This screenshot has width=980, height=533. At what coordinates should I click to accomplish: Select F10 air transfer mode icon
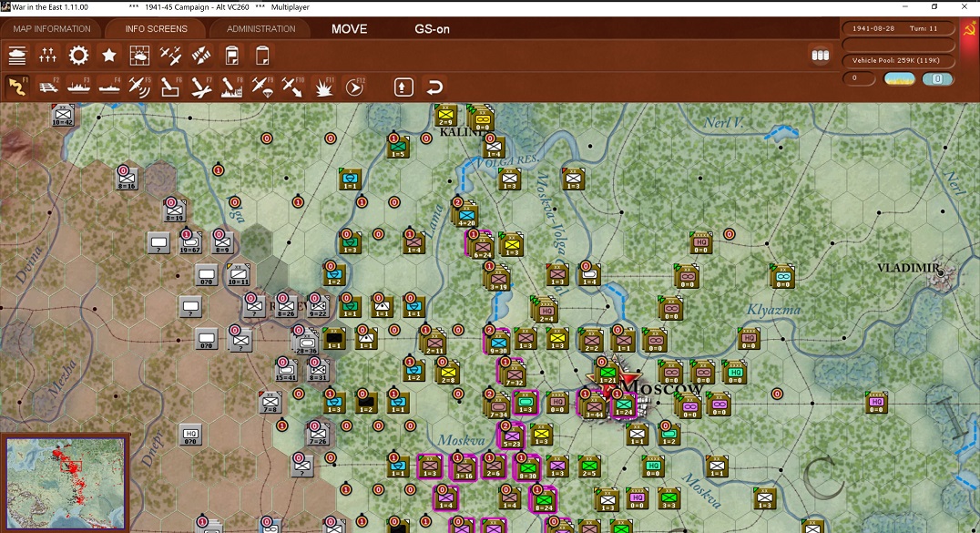click(x=292, y=87)
